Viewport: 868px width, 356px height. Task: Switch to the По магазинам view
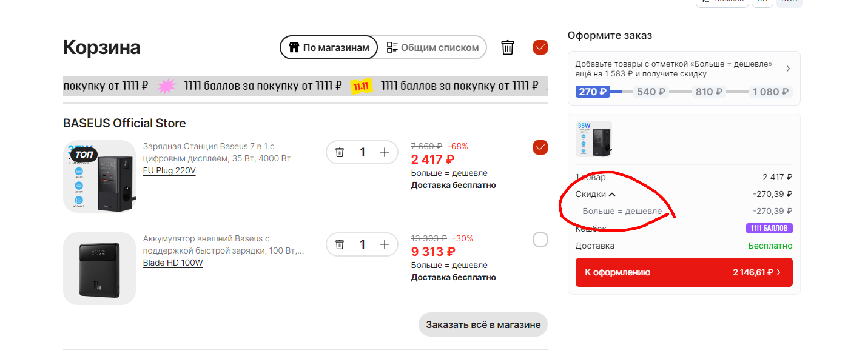click(329, 47)
